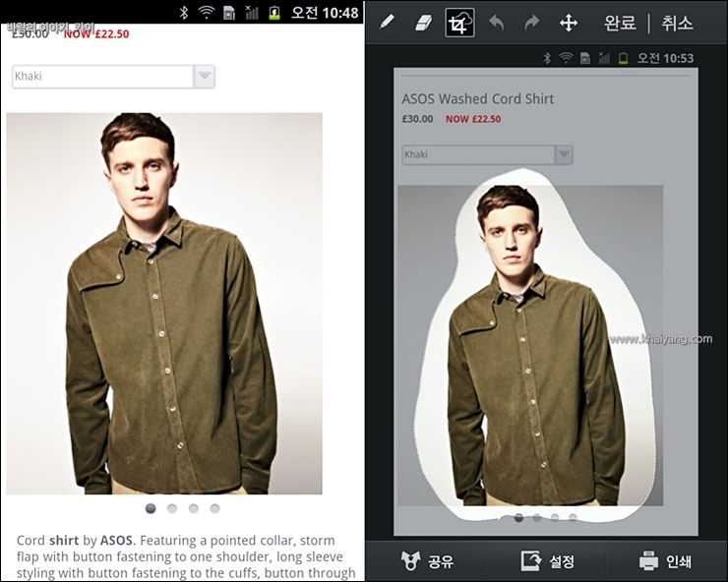Tap the Wi-Fi icon in left status bar
This screenshot has height=582, width=728.
(x=206, y=13)
